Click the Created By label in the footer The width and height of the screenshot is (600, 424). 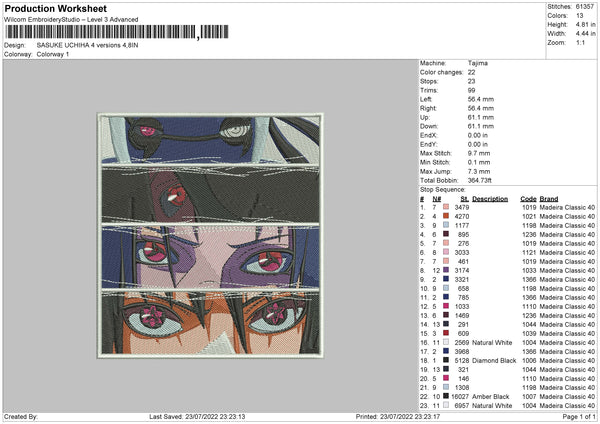[21, 417]
